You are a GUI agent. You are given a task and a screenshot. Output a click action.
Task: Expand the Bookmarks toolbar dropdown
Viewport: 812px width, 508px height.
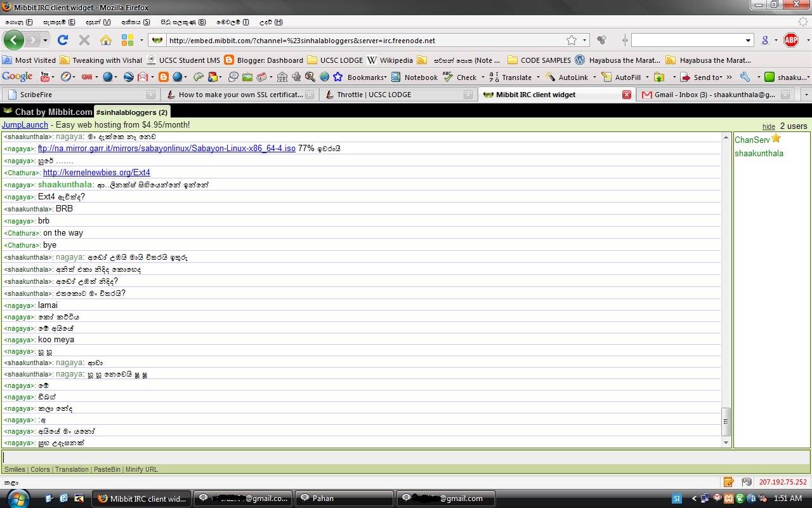pyautogui.click(x=386, y=77)
